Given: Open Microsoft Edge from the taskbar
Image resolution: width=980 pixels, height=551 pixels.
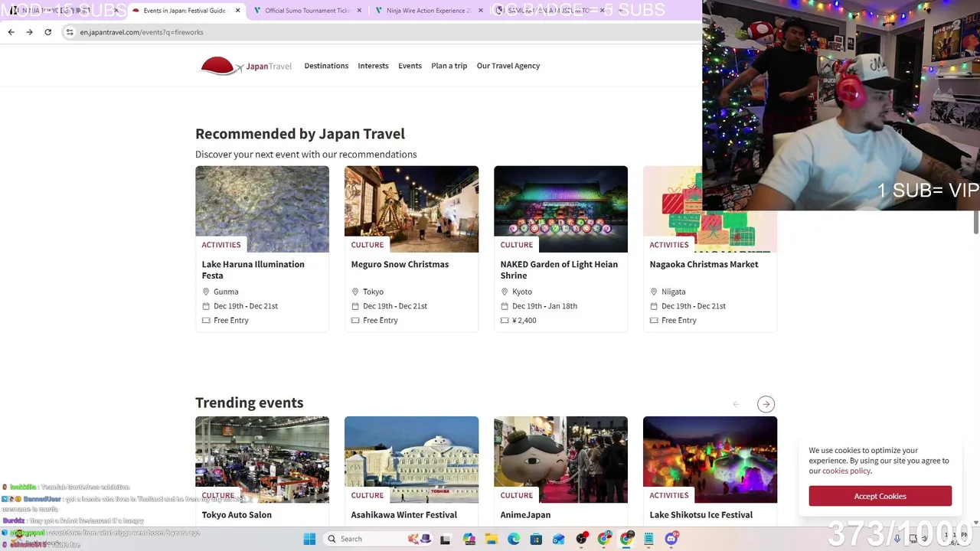Looking at the screenshot, I should [514, 539].
